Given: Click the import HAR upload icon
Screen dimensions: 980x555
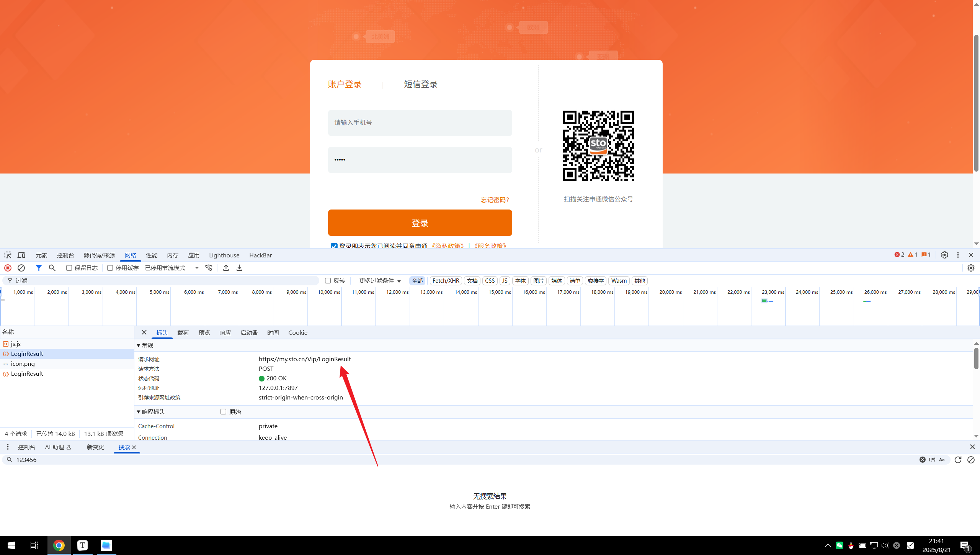Looking at the screenshot, I should (226, 268).
